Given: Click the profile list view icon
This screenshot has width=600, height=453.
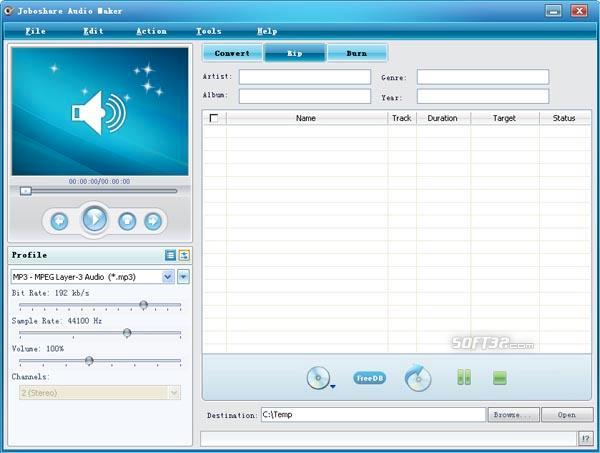Looking at the screenshot, I should pyautogui.click(x=170, y=255).
